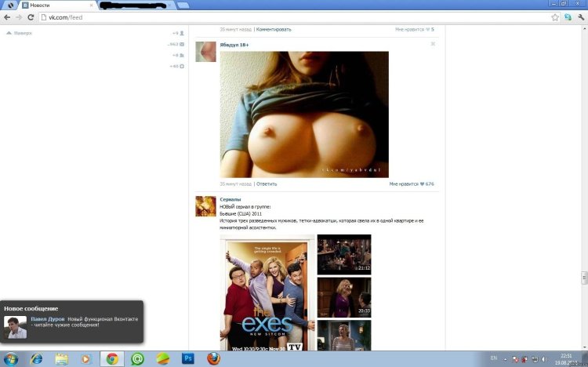
Task: Open Chrome's wrench settings menu
Action: pos(579,16)
